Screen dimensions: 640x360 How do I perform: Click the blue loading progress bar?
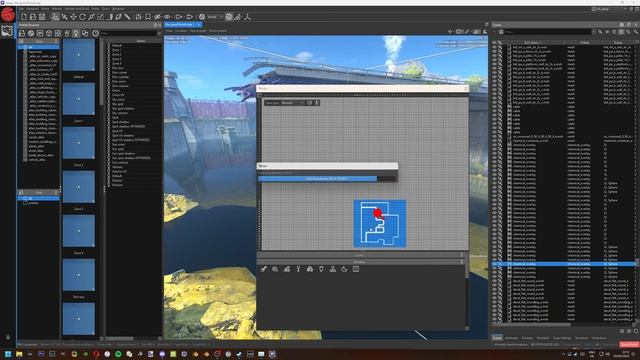[x=318, y=179]
